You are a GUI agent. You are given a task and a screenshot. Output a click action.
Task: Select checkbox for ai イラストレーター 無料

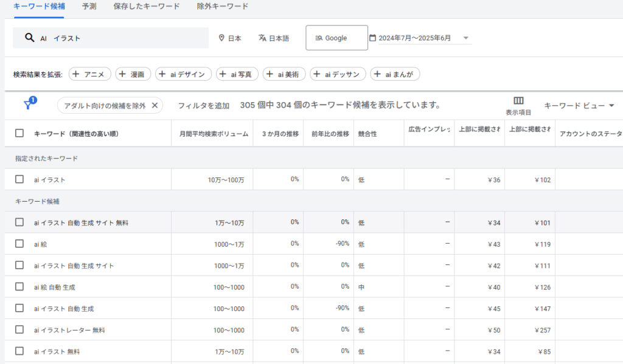[19, 330]
